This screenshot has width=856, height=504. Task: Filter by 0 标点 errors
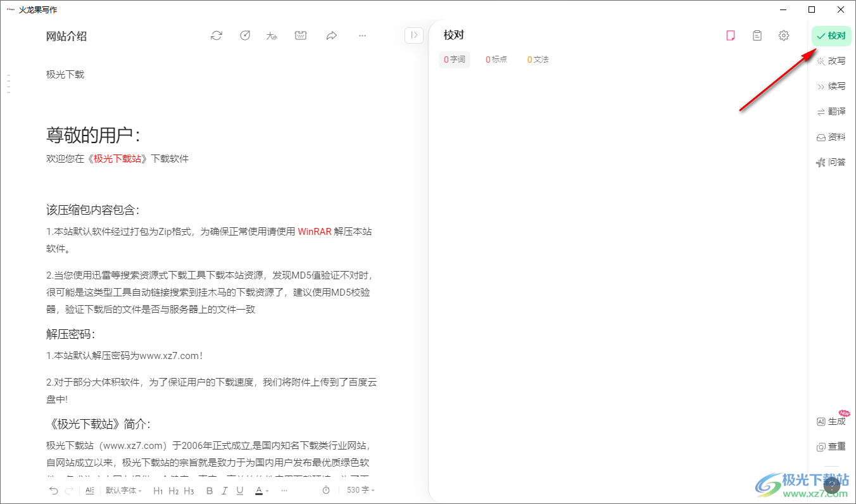pyautogui.click(x=496, y=60)
